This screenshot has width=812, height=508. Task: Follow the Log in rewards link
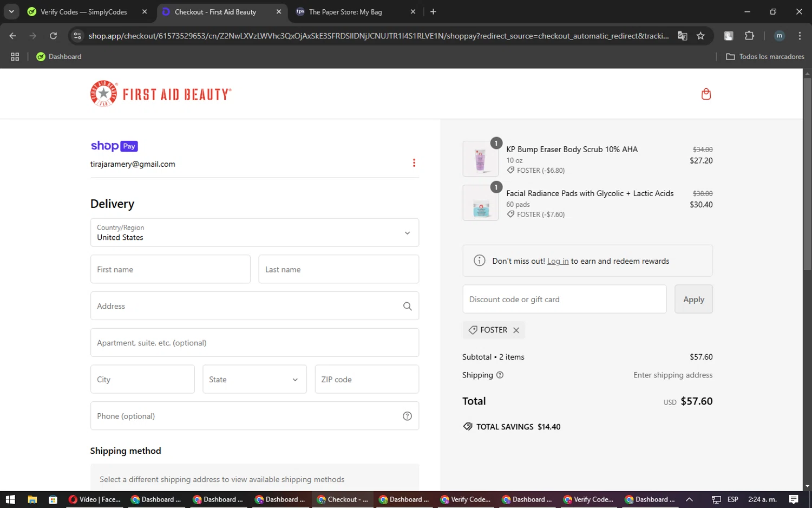[558, 261]
